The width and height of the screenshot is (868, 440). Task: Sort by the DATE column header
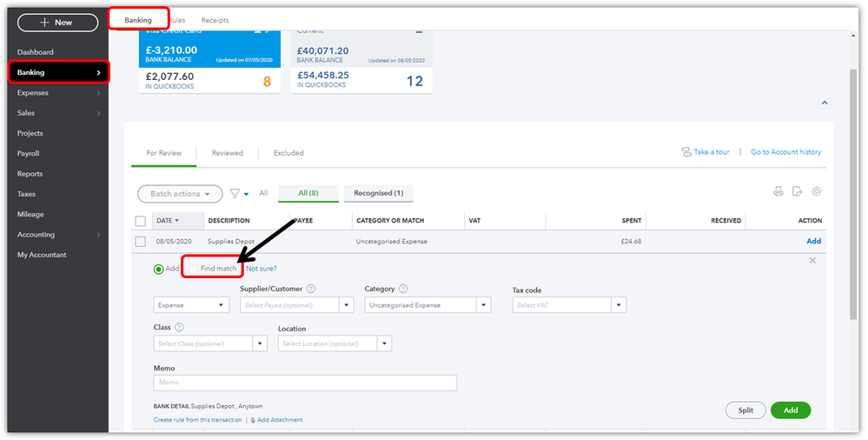168,221
